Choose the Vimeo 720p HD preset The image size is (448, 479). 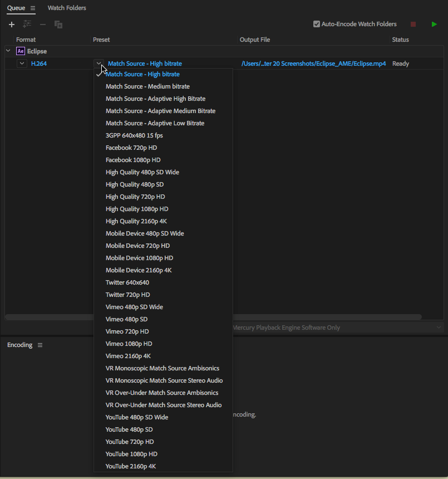[129, 331]
